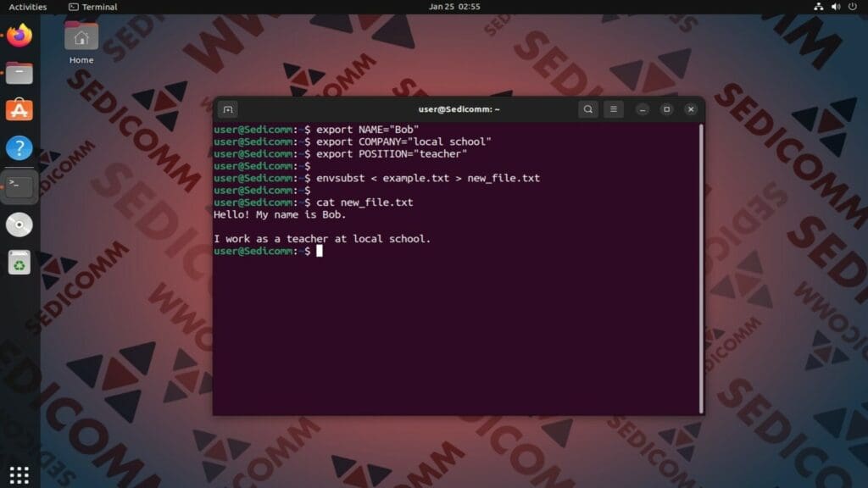Screen dimensions: 868x488
Task: Select the Terminal icon in dock
Action: (19, 187)
